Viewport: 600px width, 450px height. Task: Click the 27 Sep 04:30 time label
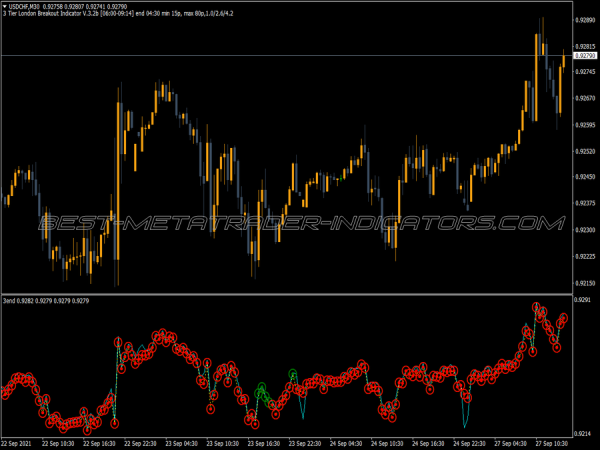(x=510, y=444)
